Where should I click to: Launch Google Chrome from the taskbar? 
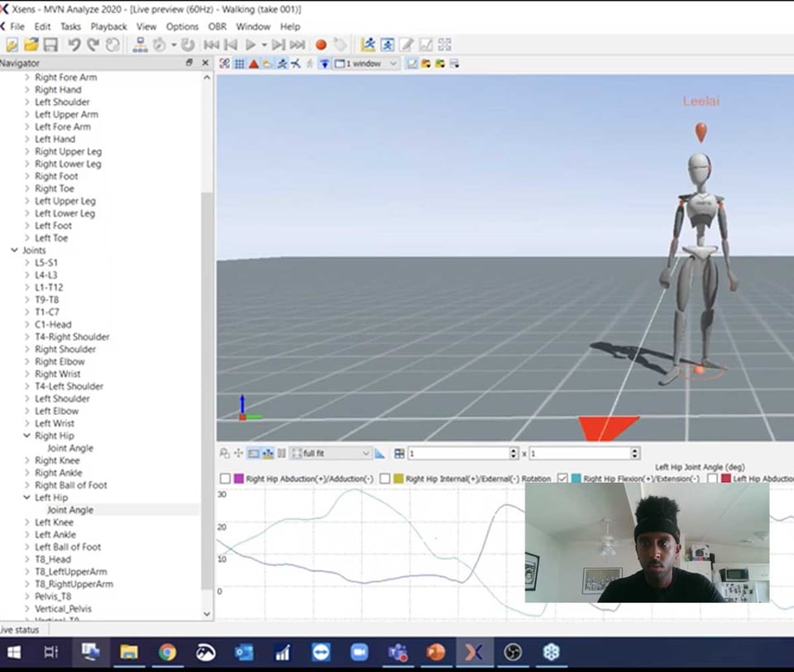click(166, 652)
